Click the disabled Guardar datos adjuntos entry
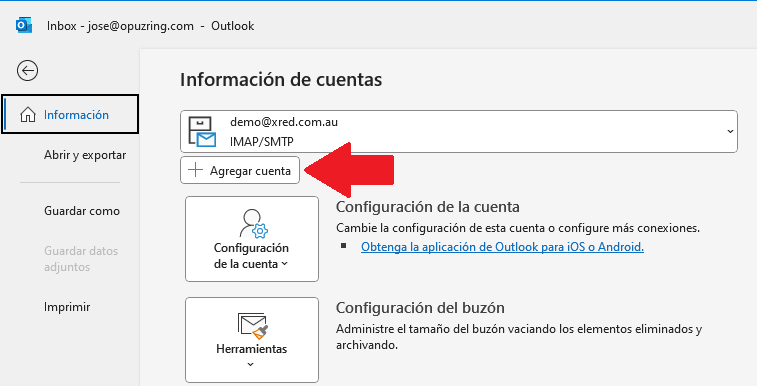 pyautogui.click(x=81, y=259)
